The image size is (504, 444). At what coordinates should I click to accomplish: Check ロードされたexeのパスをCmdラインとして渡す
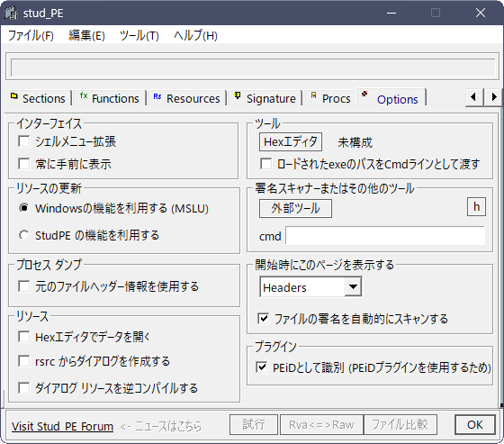265,164
